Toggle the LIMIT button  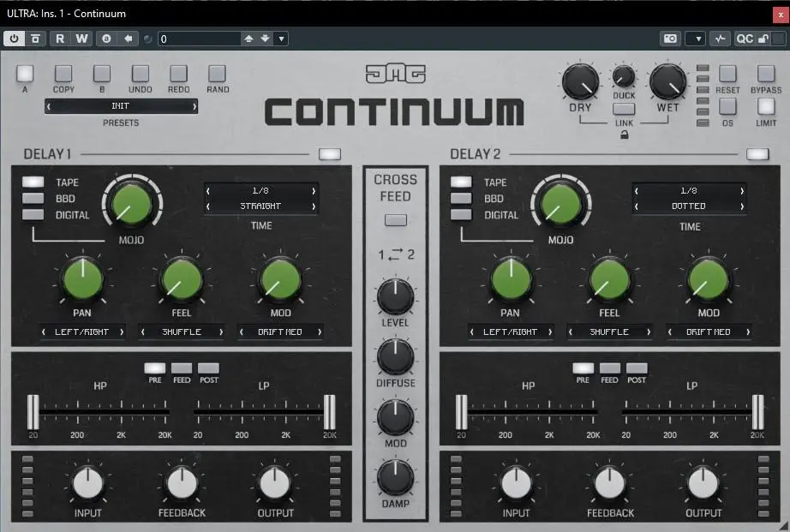[766, 106]
